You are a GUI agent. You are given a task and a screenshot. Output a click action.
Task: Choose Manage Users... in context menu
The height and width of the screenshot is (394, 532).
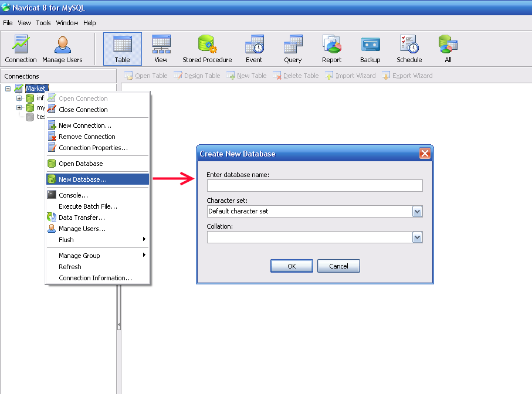click(x=98, y=229)
